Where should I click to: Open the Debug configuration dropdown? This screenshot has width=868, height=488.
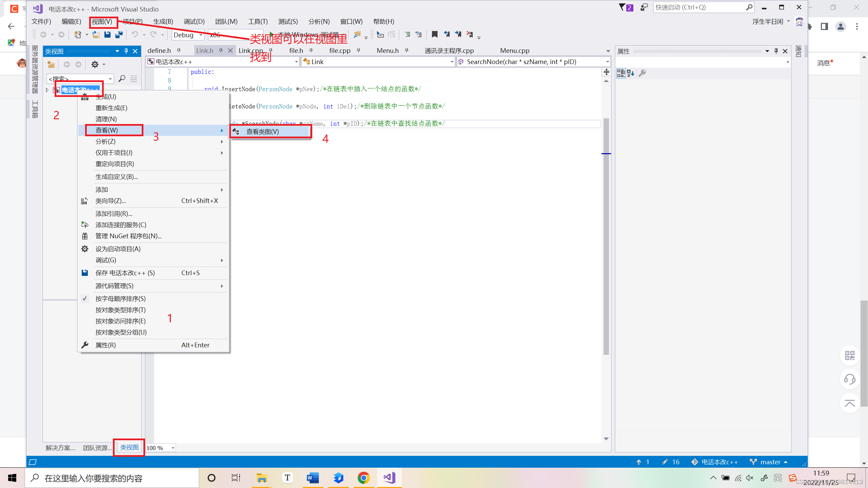[201, 35]
